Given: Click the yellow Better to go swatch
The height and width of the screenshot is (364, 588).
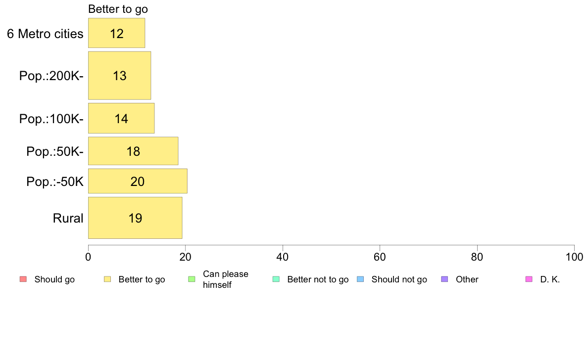Looking at the screenshot, I should (x=107, y=279).
